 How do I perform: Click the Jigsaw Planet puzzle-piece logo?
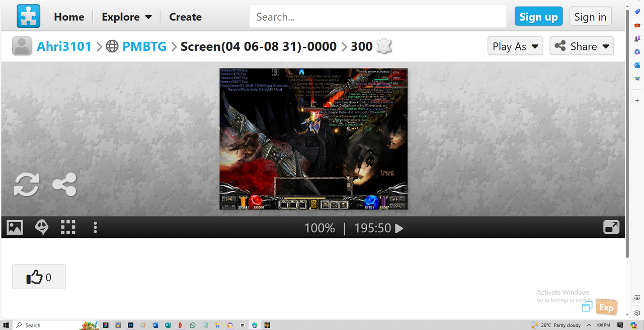(x=28, y=16)
